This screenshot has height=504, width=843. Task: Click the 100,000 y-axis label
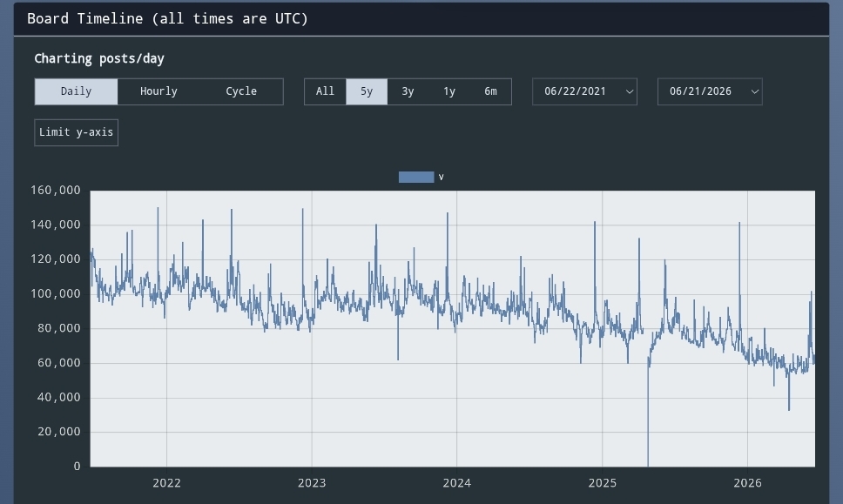coord(56,294)
